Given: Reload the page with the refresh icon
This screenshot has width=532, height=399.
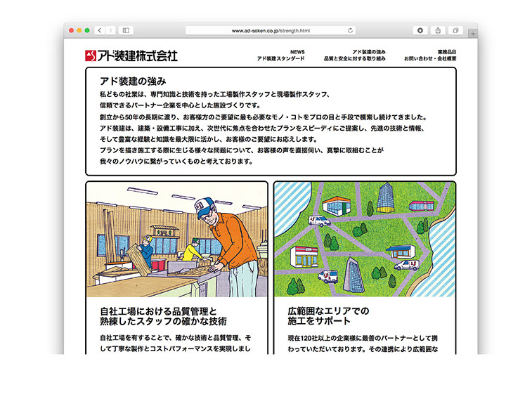Looking at the screenshot, I should click(350, 31).
